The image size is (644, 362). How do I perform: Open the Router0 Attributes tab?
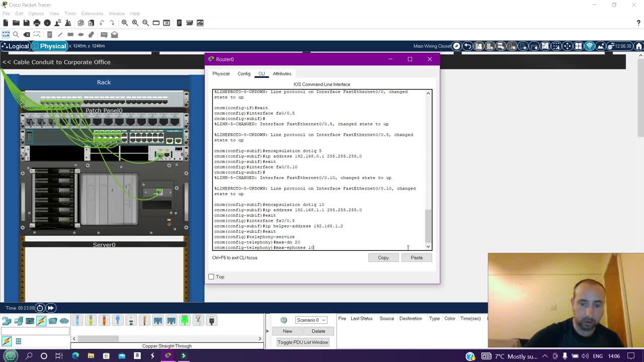(x=282, y=73)
